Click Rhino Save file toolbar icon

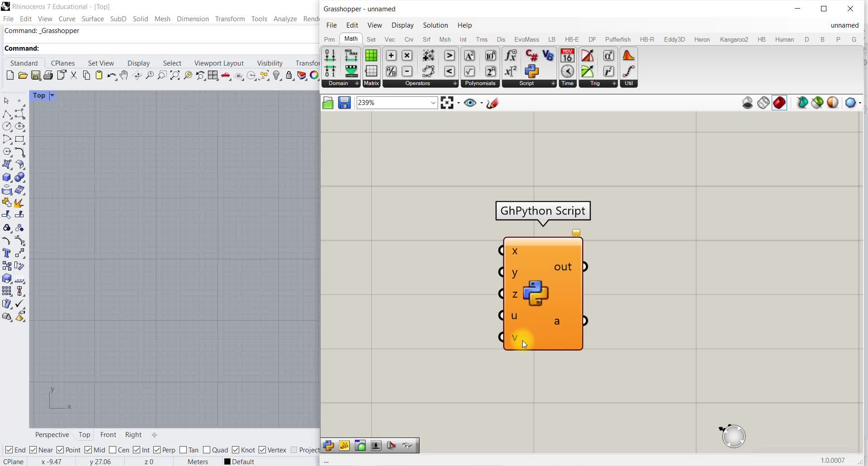click(x=36, y=76)
